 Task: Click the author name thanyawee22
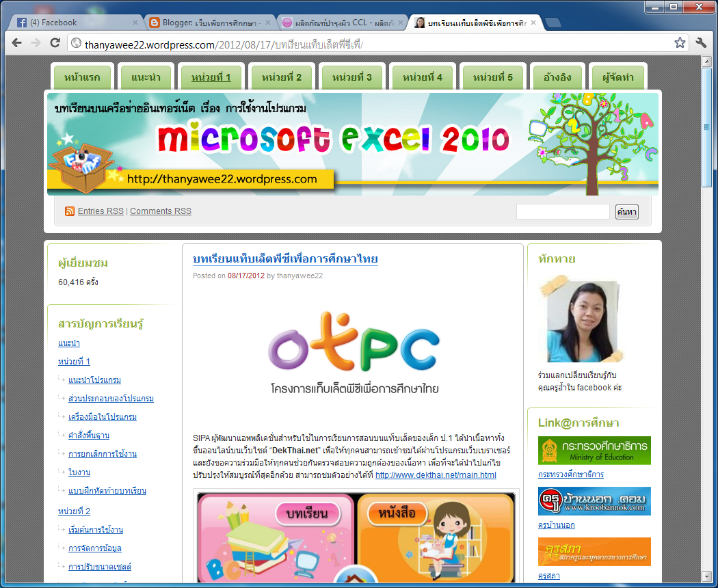coord(300,276)
